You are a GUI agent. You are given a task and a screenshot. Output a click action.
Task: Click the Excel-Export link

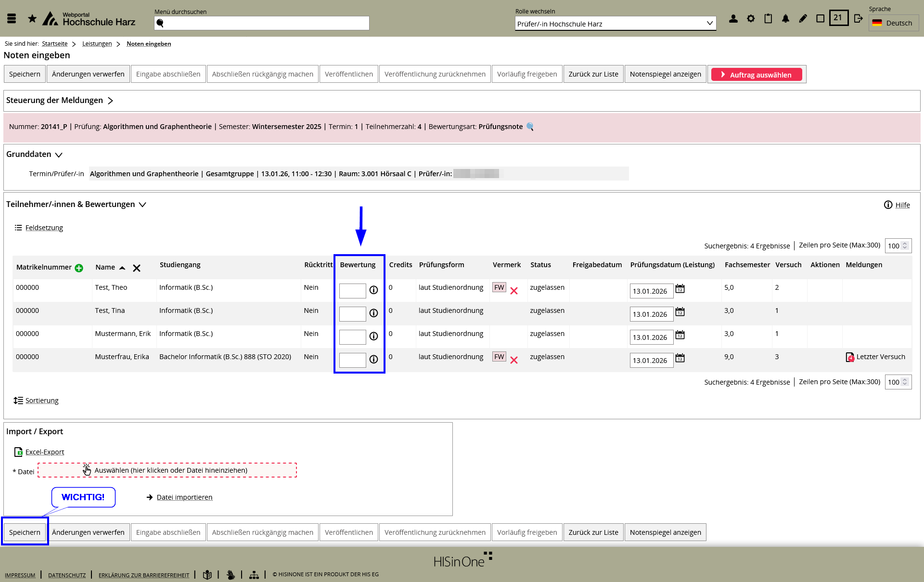(44, 452)
